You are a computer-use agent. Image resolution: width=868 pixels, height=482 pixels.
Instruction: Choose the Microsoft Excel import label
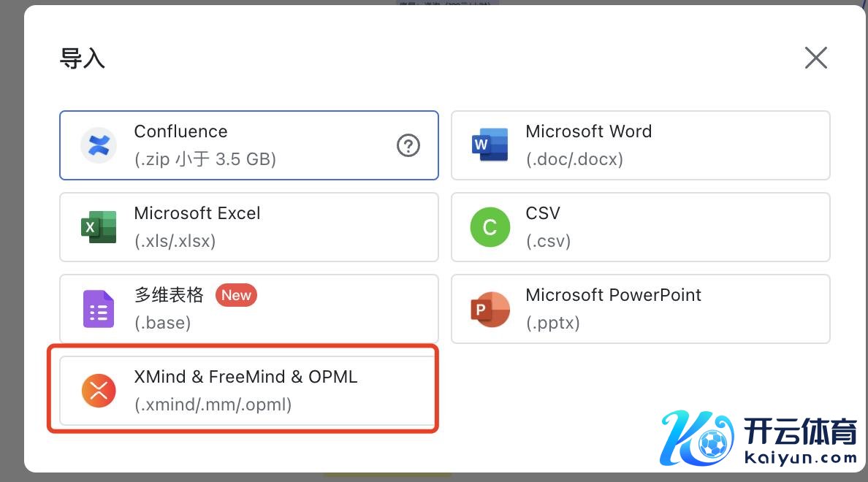point(197,213)
